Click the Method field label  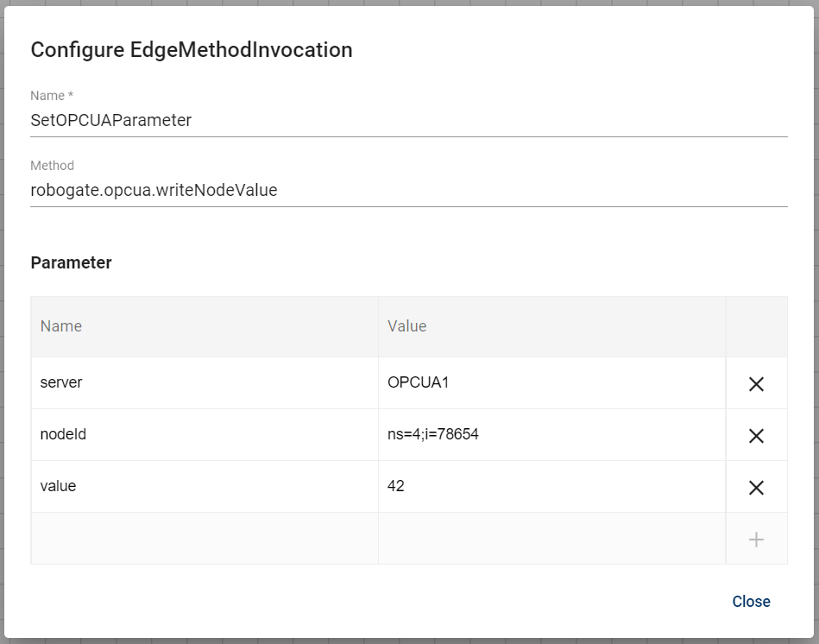pyautogui.click(x=52, y=166)
